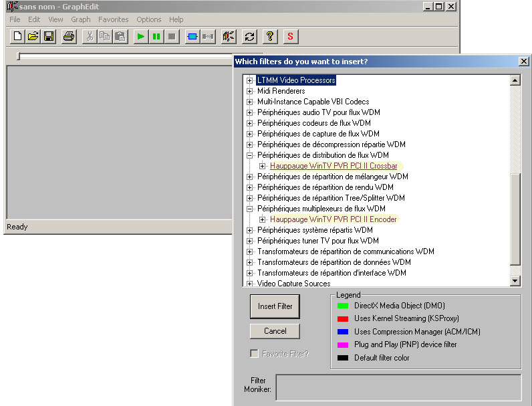Expand the LTMM Video Processors node
This screenshot has height=406, width=532.
[x=250, y=80]
